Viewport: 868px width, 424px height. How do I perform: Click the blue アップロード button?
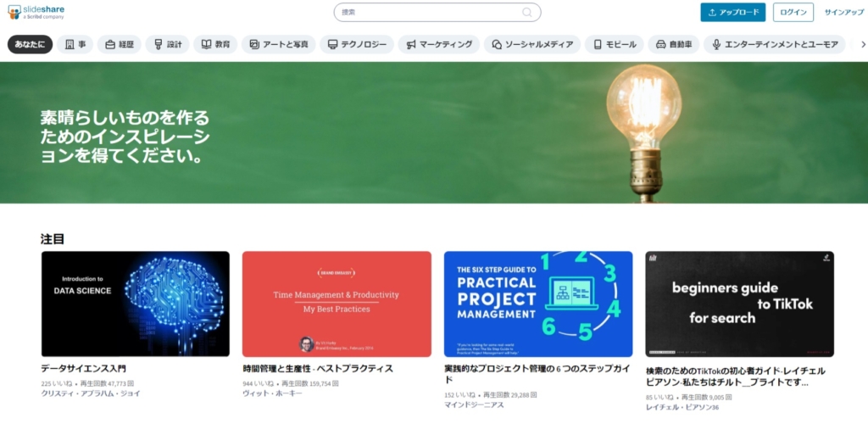coord(733,12)
